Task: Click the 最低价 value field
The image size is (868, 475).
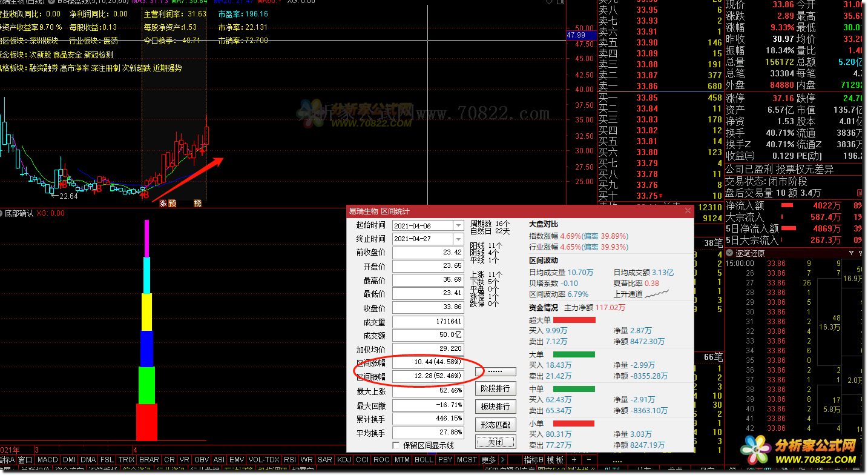Action: click(428, 294)
